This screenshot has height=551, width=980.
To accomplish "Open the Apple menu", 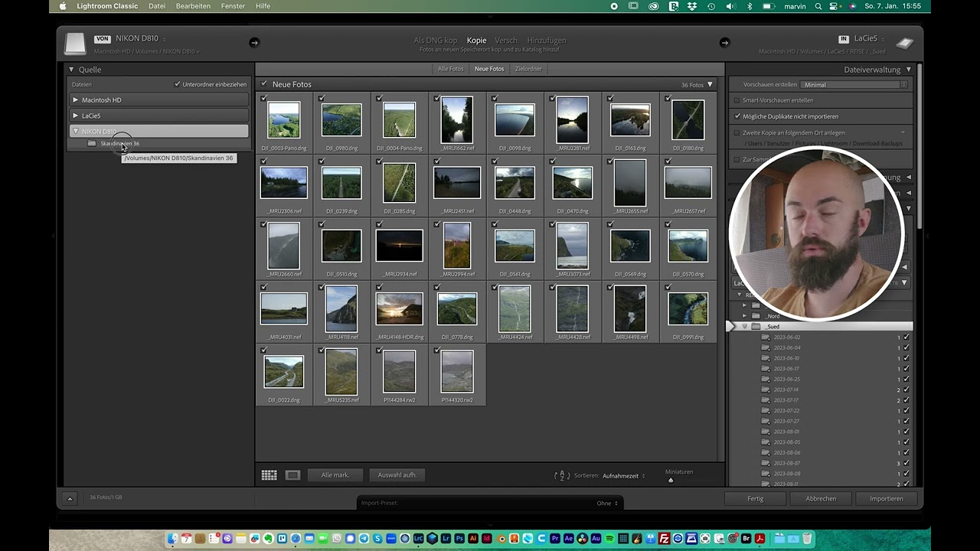I will pyautogui.click(x=63, y=6).
